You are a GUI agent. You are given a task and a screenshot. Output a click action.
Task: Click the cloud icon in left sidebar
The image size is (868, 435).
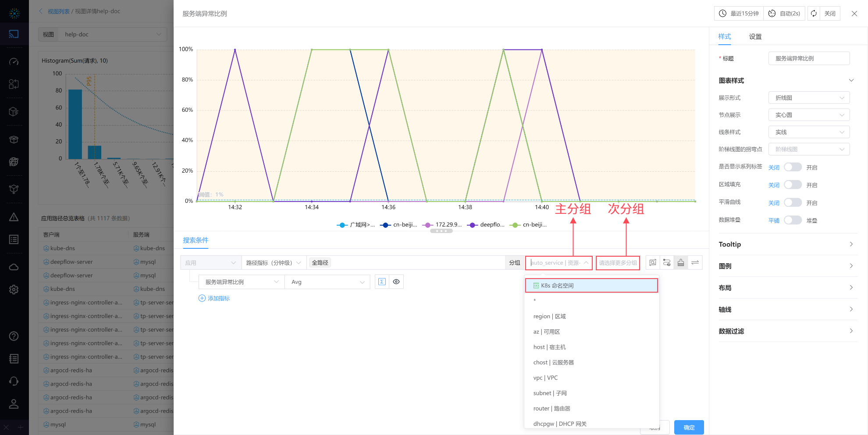point(14,267)
